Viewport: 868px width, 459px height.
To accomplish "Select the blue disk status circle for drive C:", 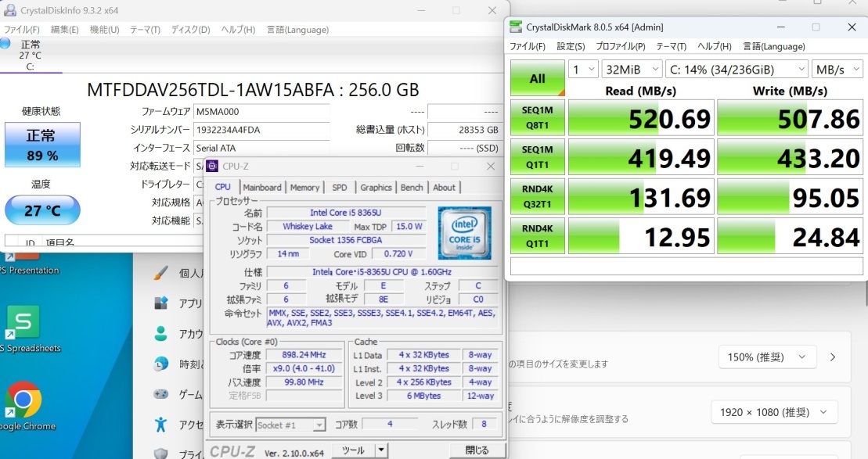I will point(5,43).
